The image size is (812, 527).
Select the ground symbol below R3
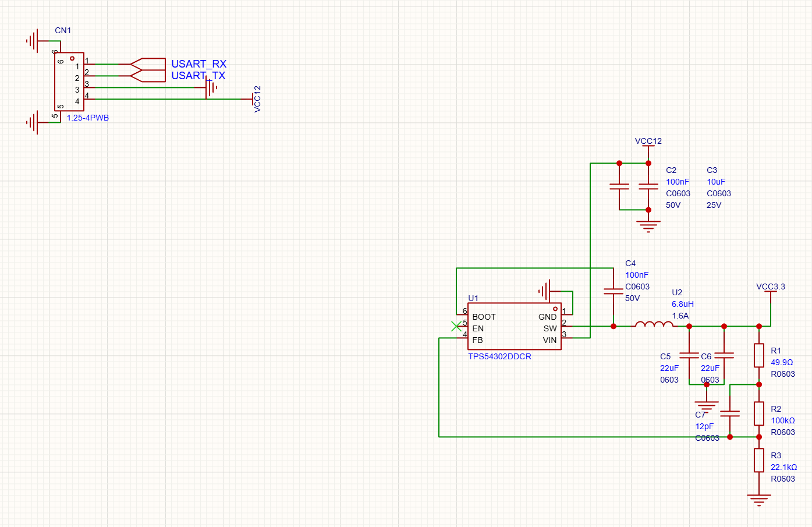[x=758, y=499]
